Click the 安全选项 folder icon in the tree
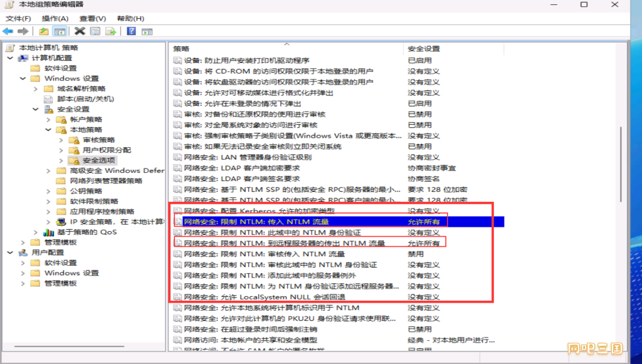This screenshot has width=642, height=364. [74, 160]
